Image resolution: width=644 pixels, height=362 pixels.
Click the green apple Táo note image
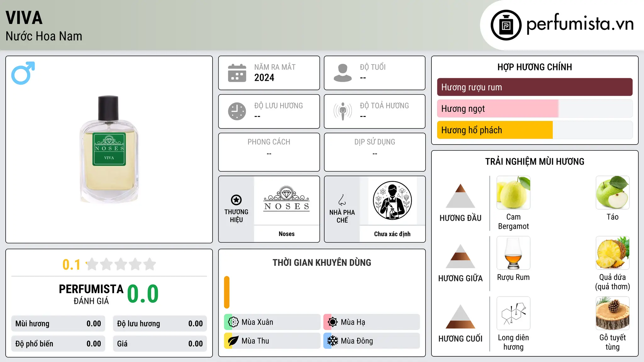point(613,193)
